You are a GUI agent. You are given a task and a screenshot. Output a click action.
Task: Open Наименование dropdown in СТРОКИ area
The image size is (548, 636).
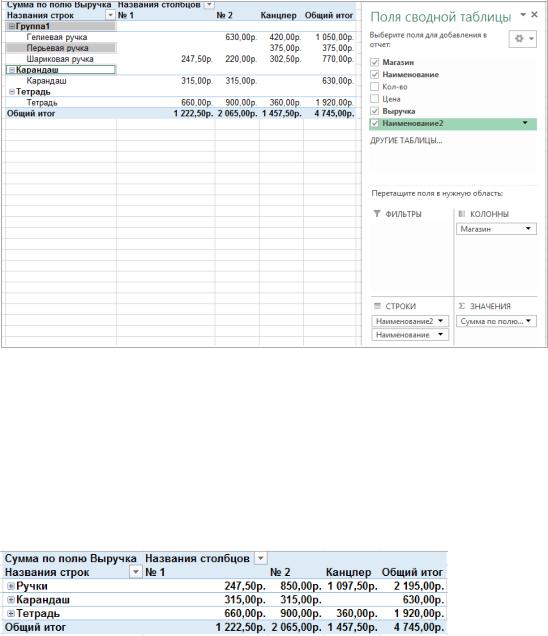[441, 335]
